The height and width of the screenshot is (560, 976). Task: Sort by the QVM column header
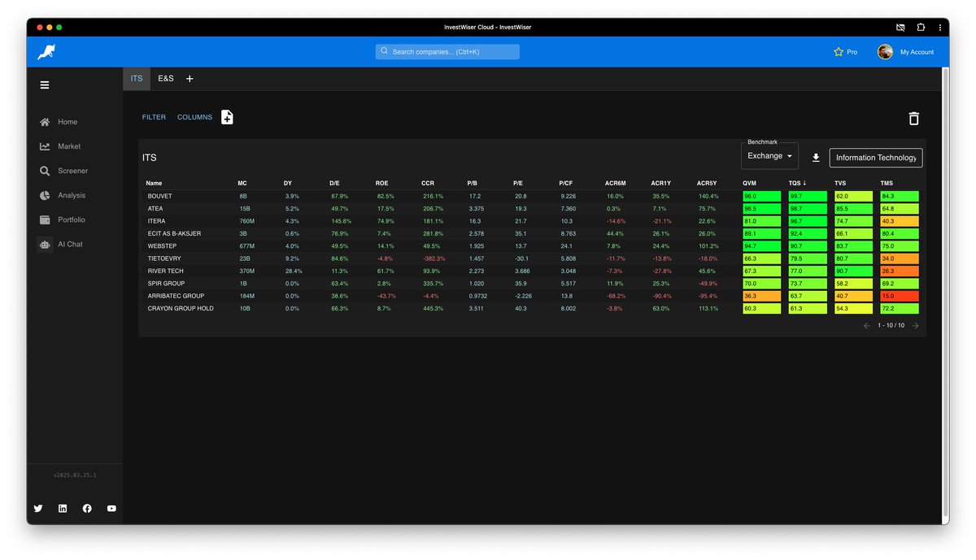tap(750, 183)
